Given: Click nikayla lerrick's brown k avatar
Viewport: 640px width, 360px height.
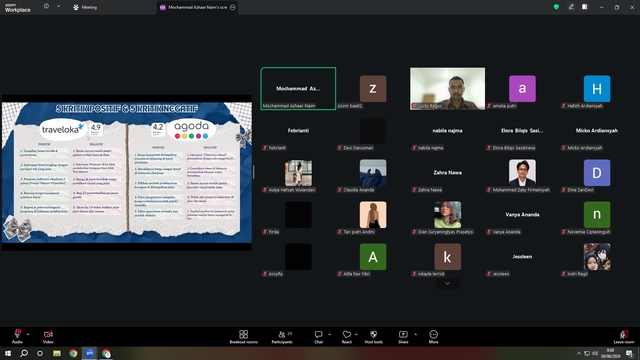Looking at the screenshot, I should click(447, 257).
